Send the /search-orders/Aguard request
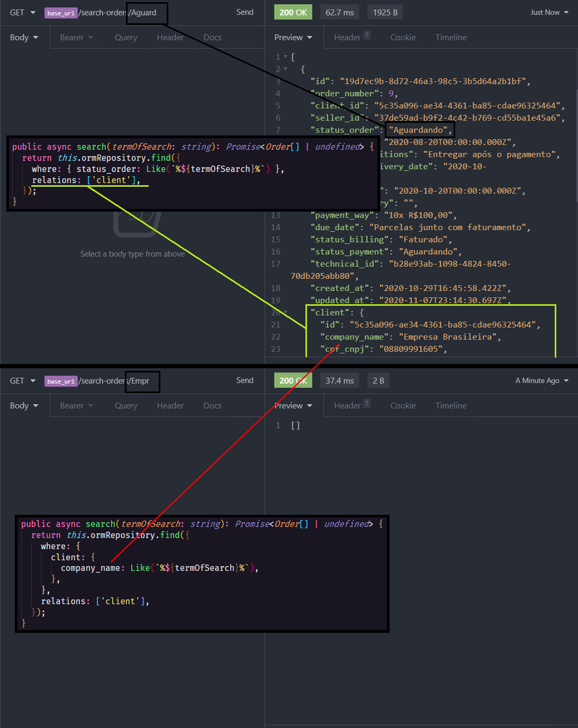This screenshot has height=728, width=578. 245,12
